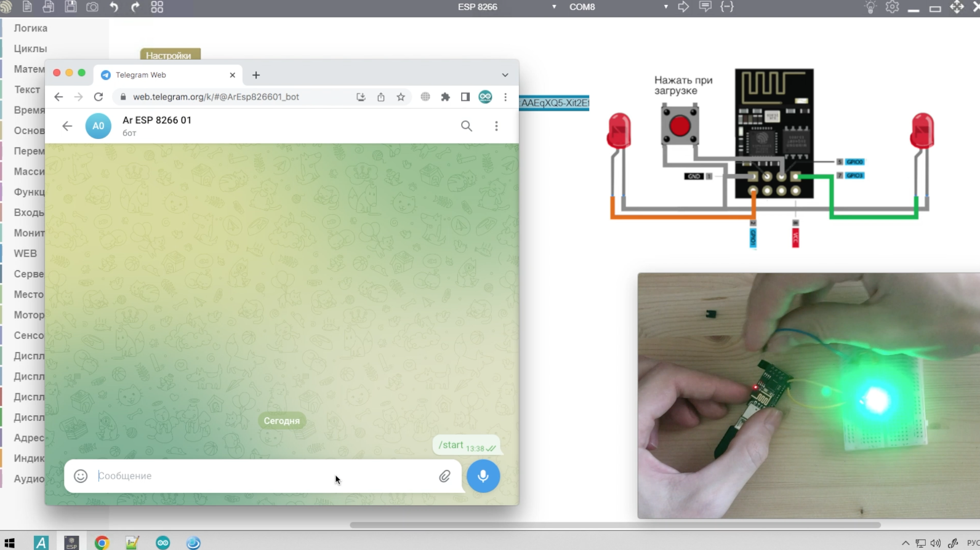
Task: Expand hidden system tray icons
Action: tap(905, 543)
